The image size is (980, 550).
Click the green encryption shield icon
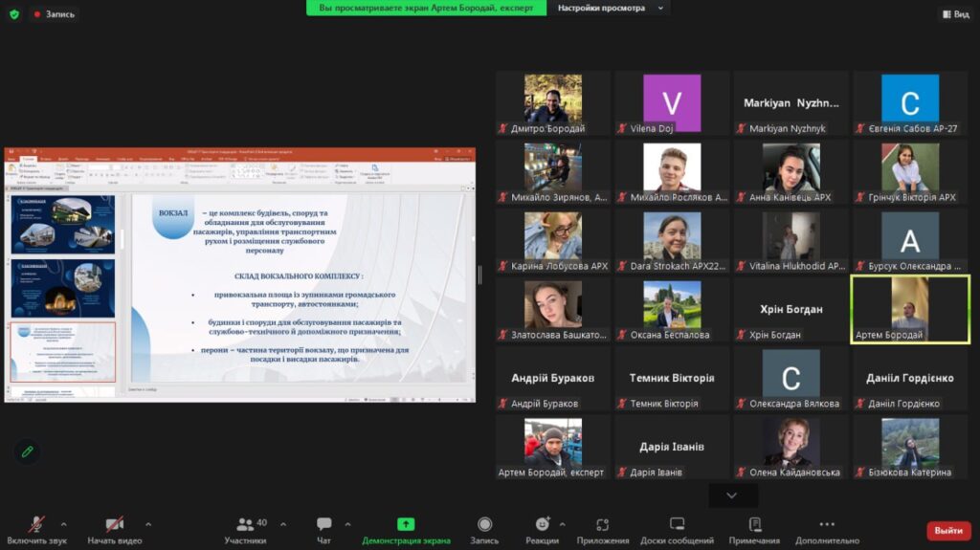click(x=13, y=14)
